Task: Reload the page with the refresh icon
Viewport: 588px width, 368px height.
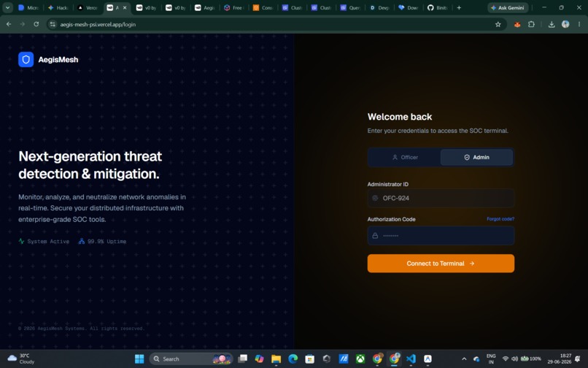Action: point(36,24)
